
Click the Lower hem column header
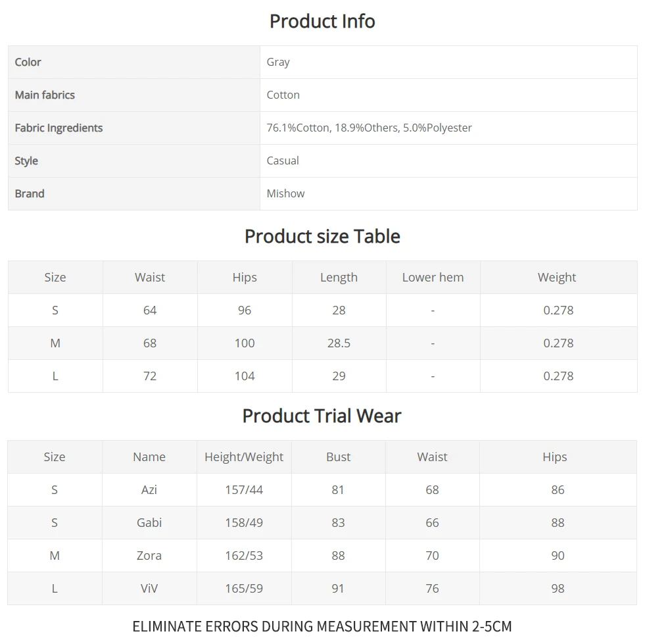(x=433, y=278)
